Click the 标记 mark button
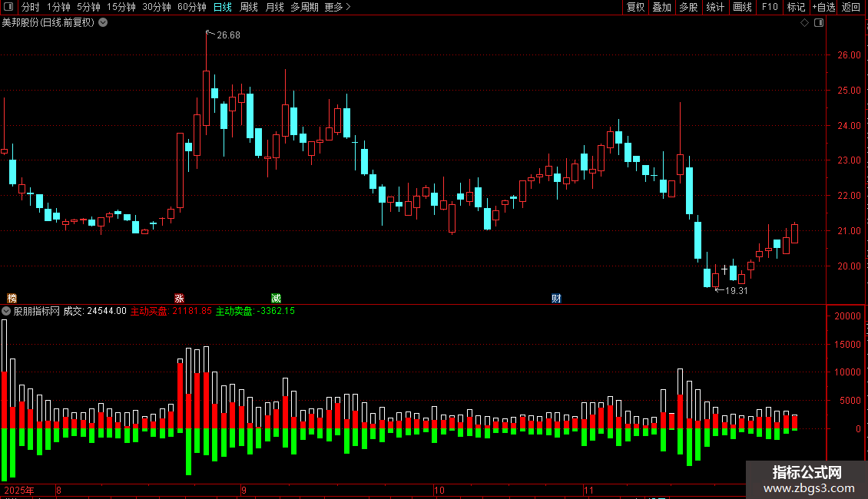 coord(796,7)
